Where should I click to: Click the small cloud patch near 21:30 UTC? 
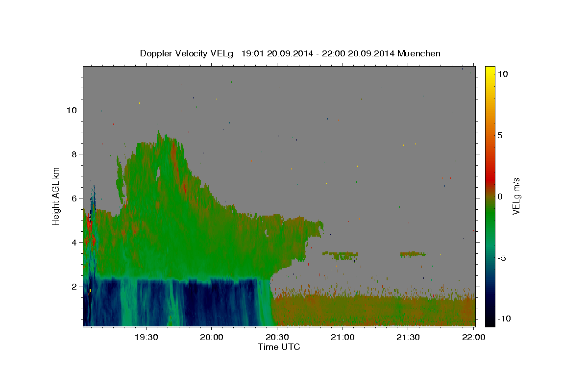414,254
